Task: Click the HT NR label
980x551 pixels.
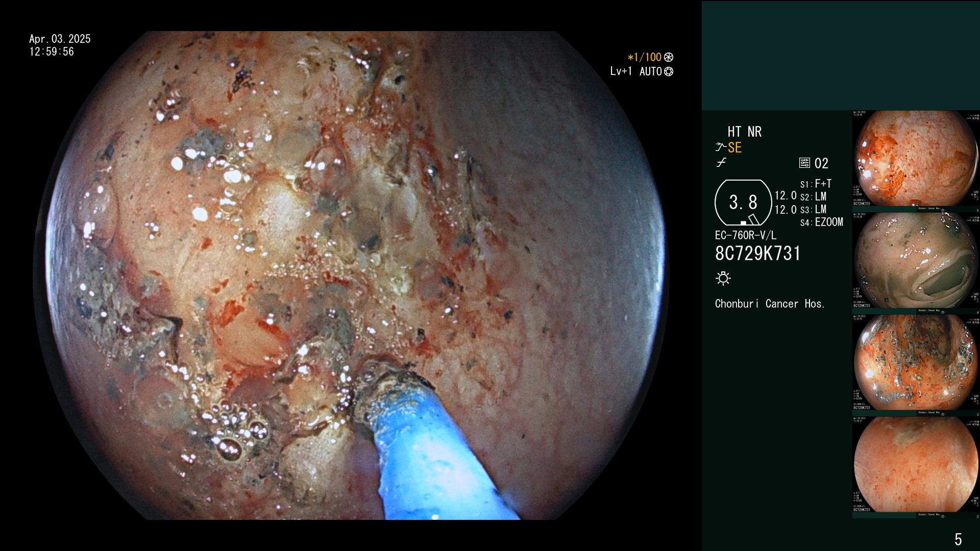Action: 745,132
